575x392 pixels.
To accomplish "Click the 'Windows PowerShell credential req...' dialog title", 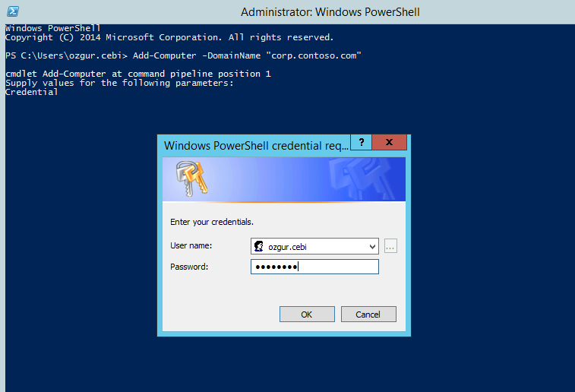I will (x=256, y=146).
